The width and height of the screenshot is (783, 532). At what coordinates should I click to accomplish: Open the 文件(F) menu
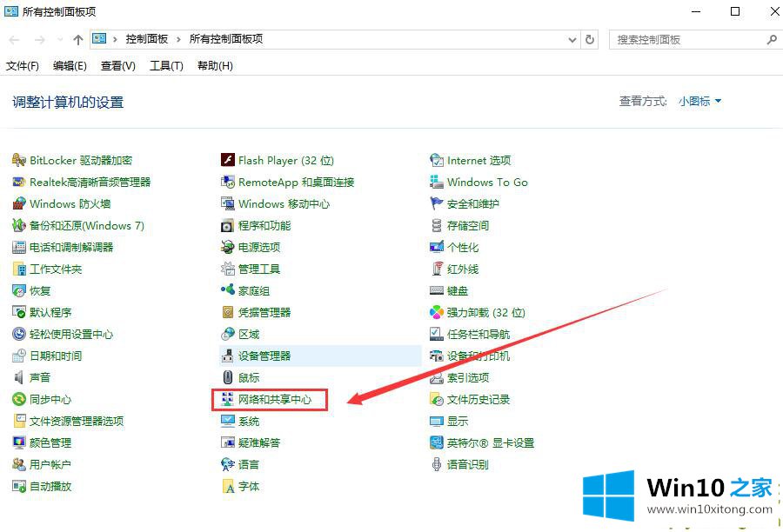click(23, 66)
